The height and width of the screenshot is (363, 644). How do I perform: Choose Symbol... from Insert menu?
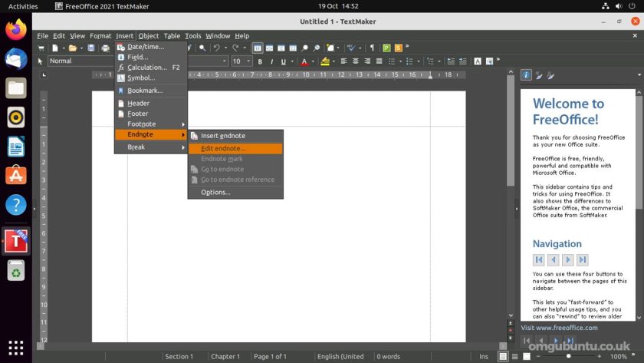coord(151,78)
